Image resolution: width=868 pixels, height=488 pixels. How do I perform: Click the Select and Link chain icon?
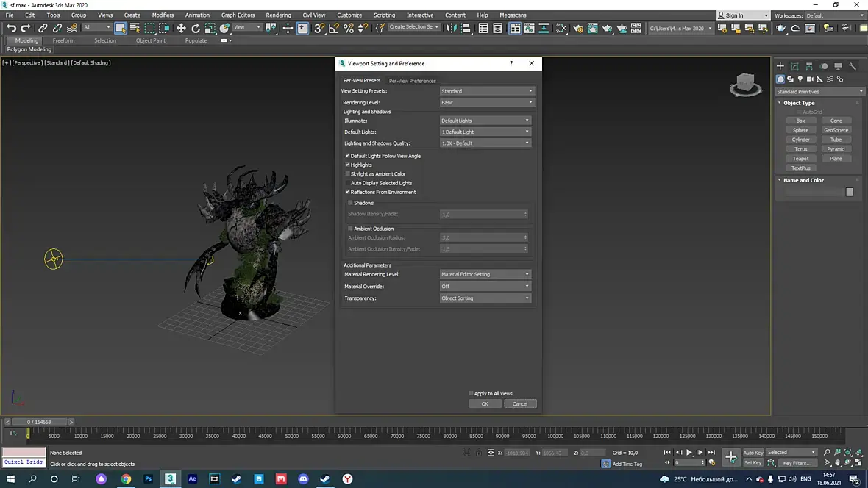(x=43, y=28)
